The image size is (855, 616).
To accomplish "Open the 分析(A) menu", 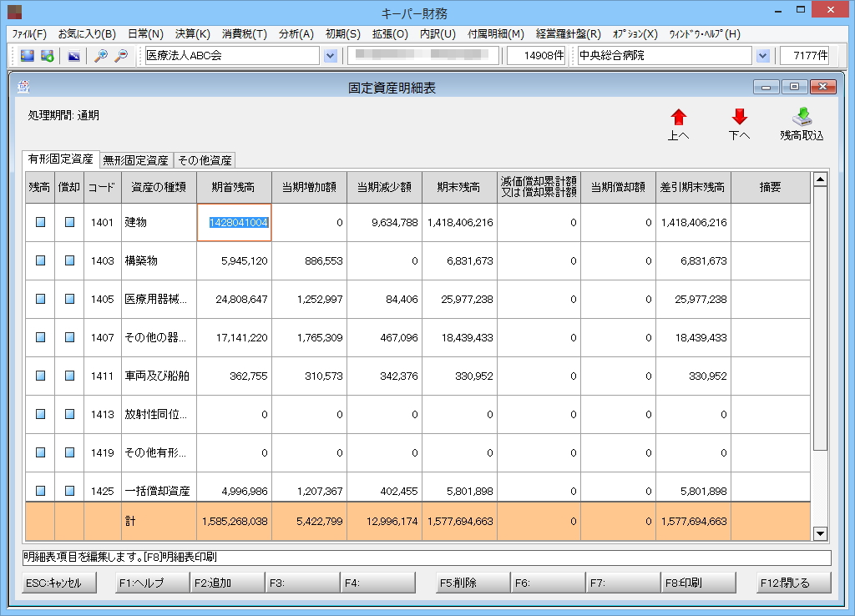I will (x=296, y=33).
